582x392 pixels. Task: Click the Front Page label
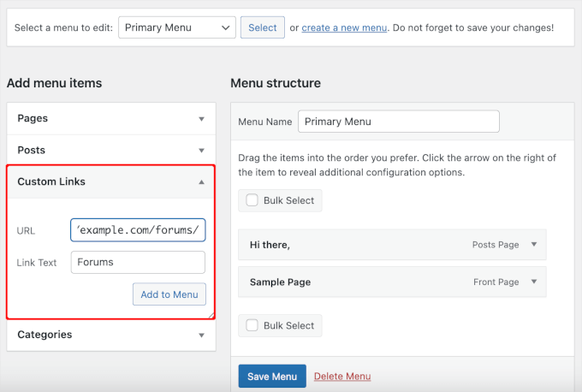(496, 282)
